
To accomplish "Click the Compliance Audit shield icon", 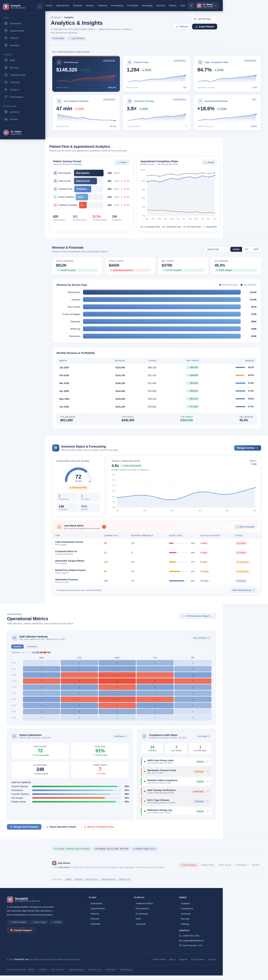I will click(x=144, y=736).
